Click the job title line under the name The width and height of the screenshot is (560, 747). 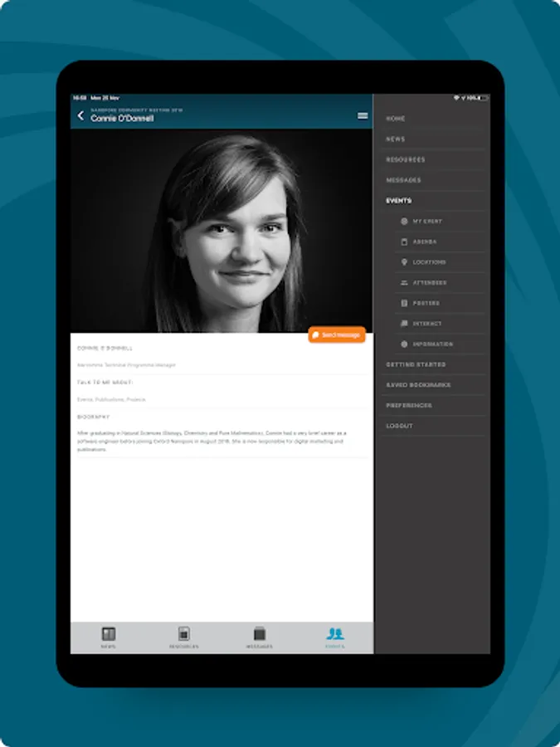pos(126,365)
